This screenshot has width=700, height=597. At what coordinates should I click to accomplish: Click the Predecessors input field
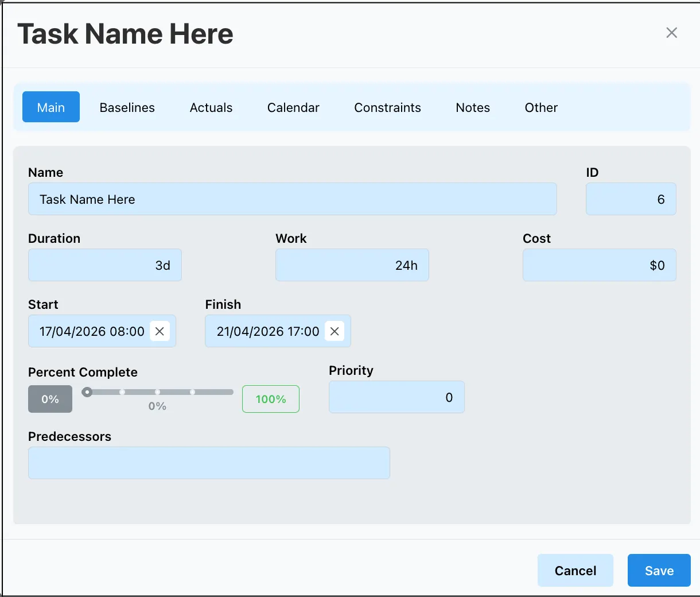[x=209, y=463]
